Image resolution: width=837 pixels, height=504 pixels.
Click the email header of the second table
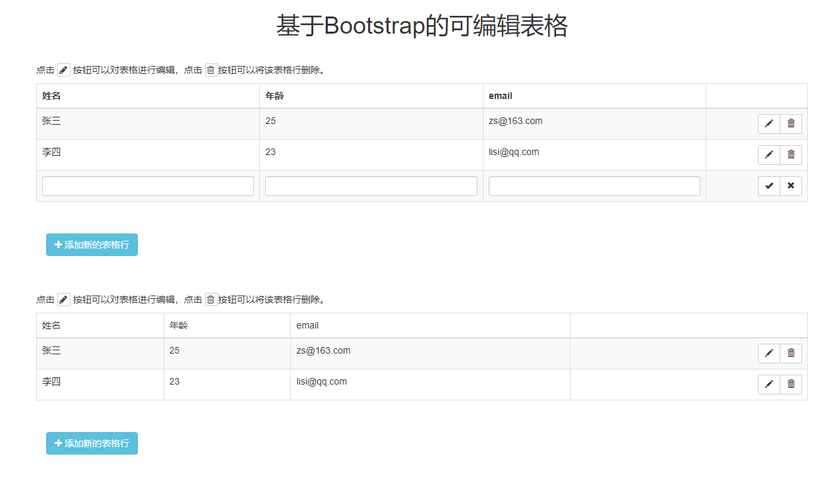click(x=307, y=325)
